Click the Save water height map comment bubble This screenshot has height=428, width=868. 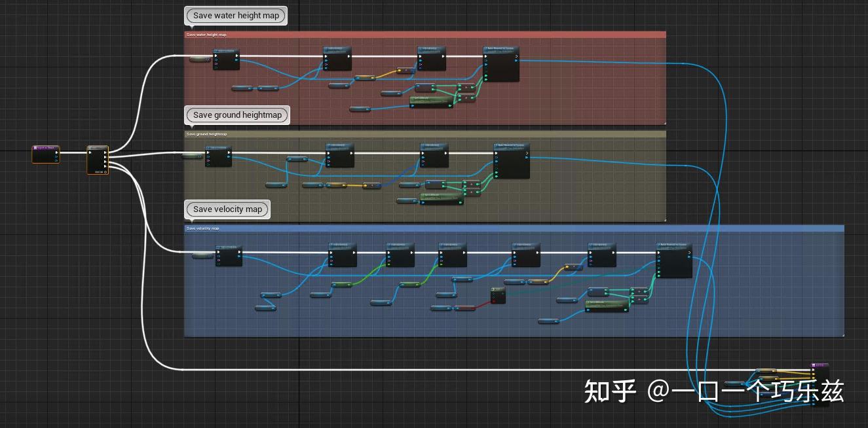pyautogui.click(x=235, y=15)
